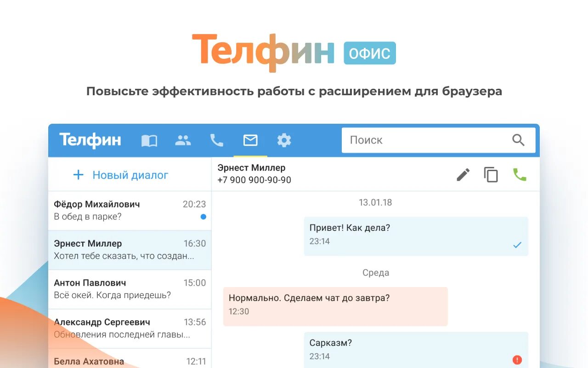Click the preview 'Обновления последней главы...'
The image size is (588, 368).
click(122, 335)
